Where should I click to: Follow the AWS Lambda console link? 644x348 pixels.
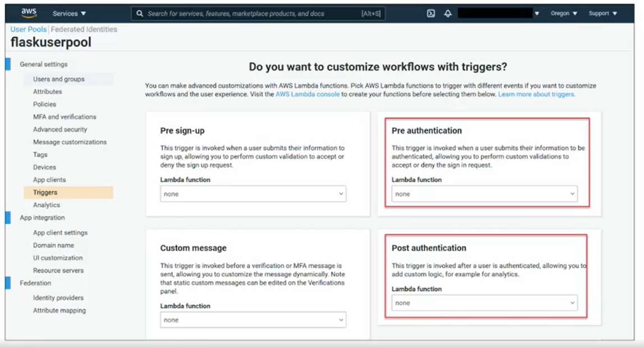point(307,94)
